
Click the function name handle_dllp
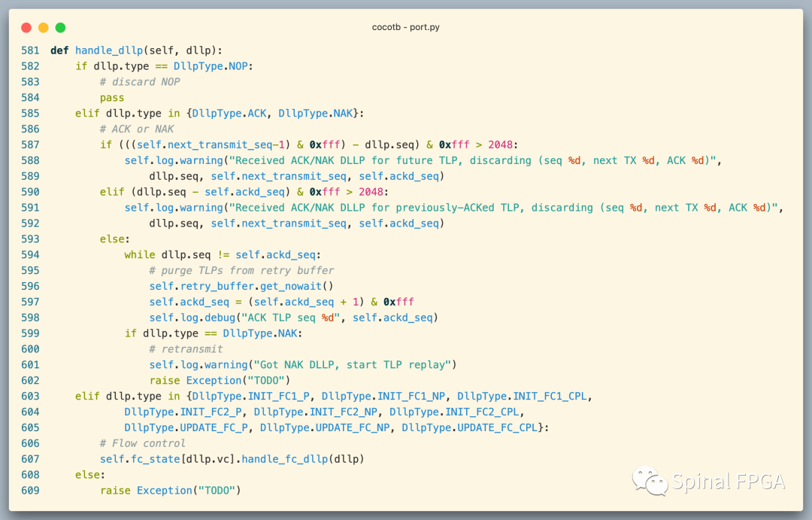(109, 50)
